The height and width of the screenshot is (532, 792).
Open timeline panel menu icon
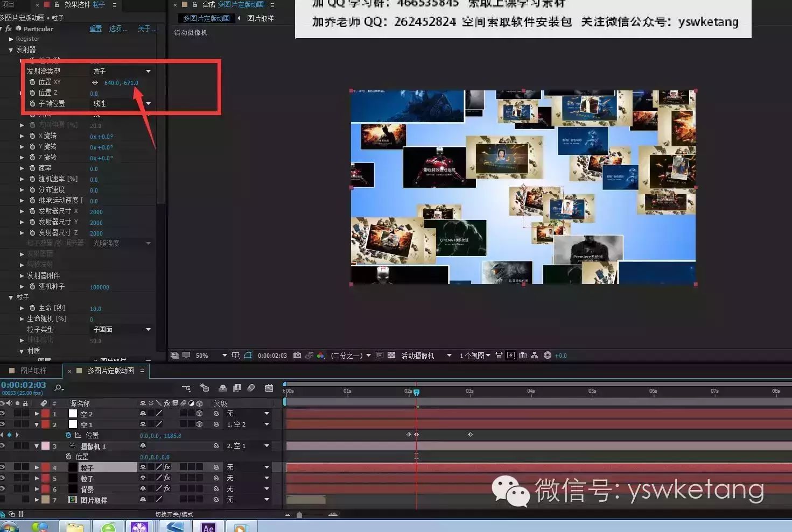click(142, 371)
